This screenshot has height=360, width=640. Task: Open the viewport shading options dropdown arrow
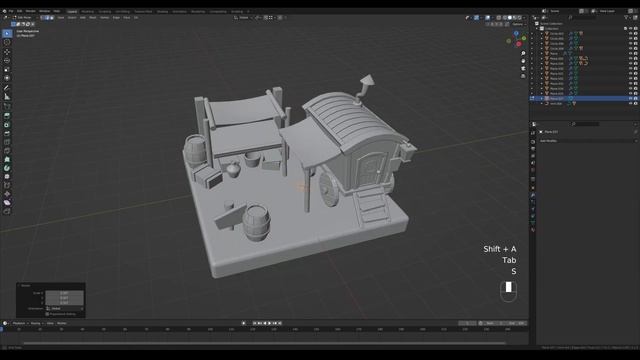[524, 18]
